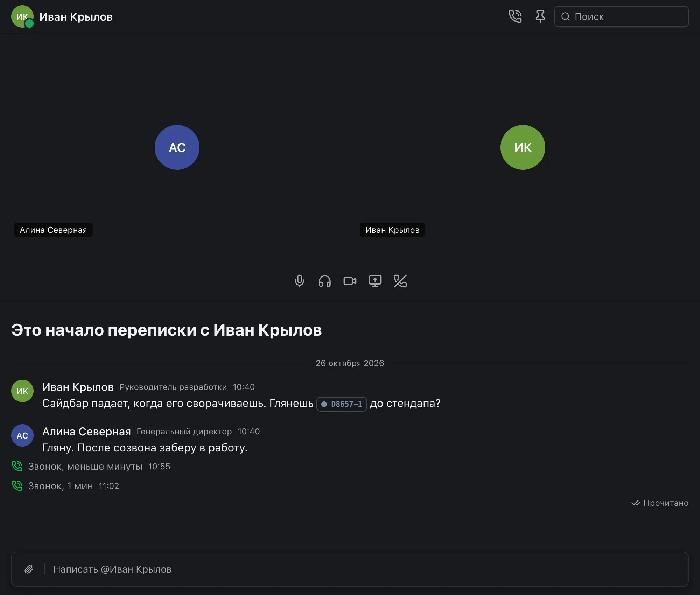Open the D8657-1 task tag
This screenshot has width=700, height=595.
tap(342, 404)
